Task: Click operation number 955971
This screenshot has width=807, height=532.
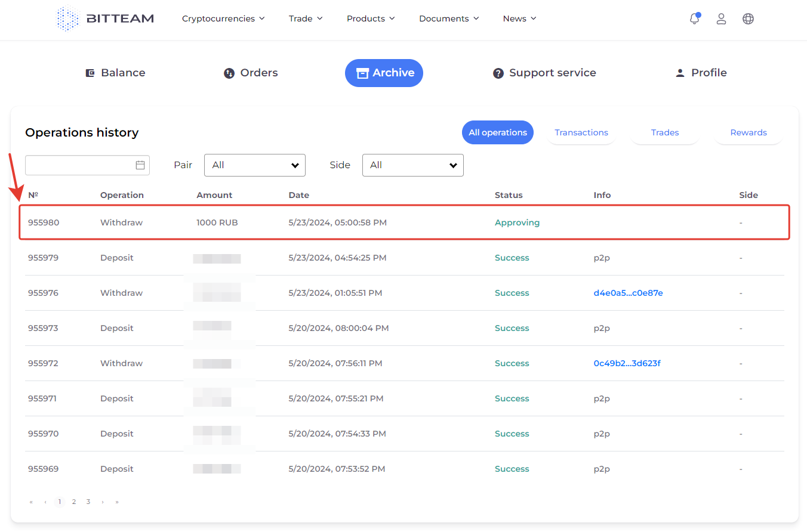Action: point(42,398)
